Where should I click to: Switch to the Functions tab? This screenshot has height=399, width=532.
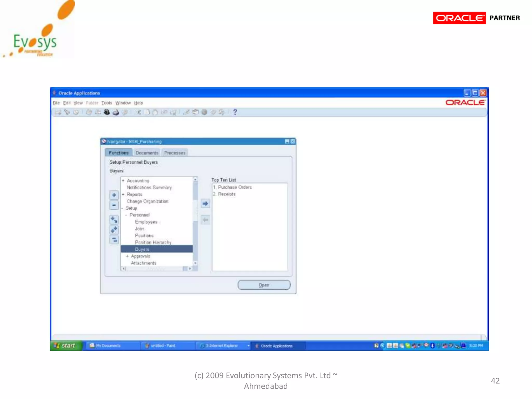tap(119, 153)
